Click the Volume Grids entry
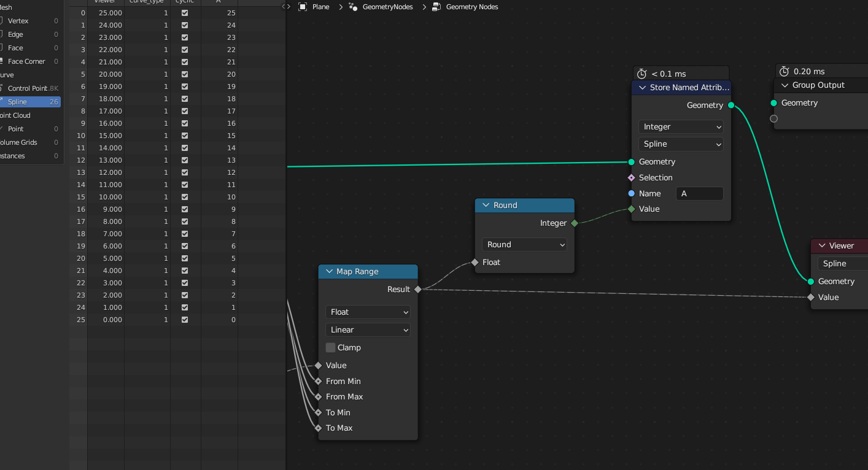868x470 pixels. tap(30, 142)
